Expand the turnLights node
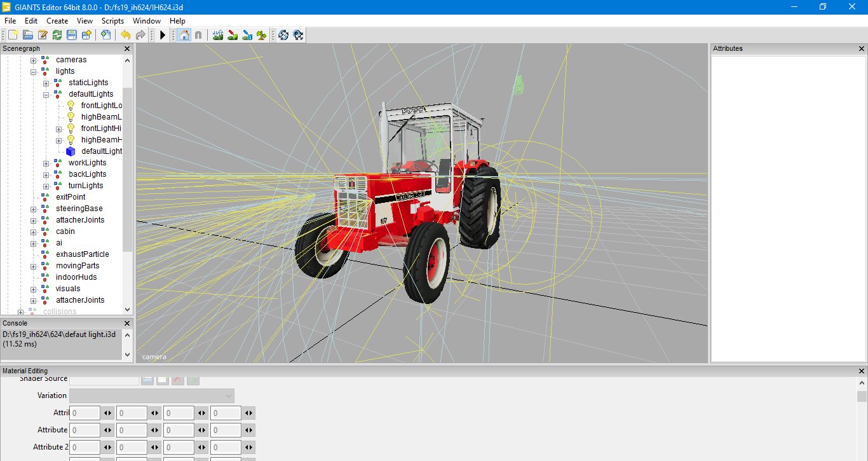The image size is (868, 461). [x=46, y=186]
